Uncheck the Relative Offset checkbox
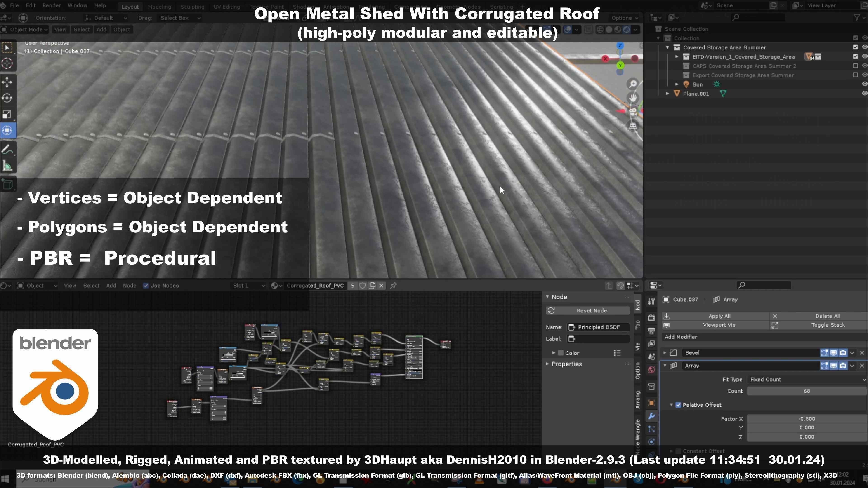Screen dimensions: 868x488 (x=678, y=405)
